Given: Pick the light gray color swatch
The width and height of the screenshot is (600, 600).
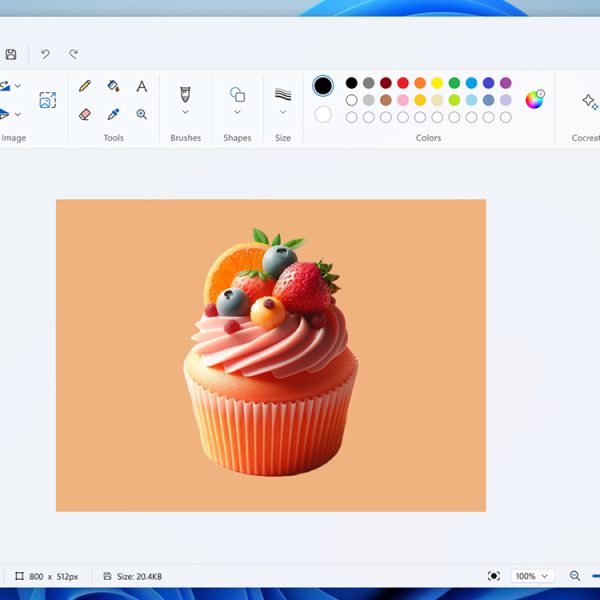Looking at the screenshot, I should (x=368, y=100).
